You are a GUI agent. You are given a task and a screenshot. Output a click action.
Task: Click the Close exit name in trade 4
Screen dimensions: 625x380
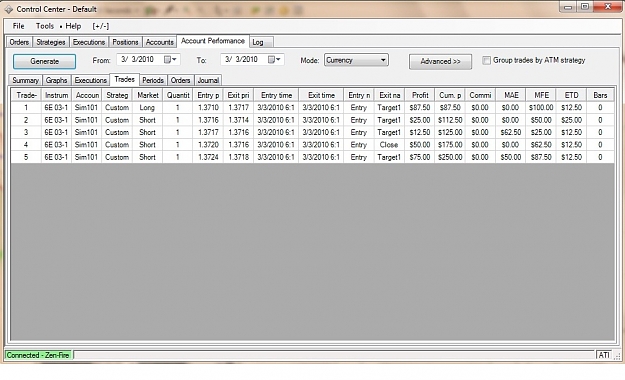[389, 145]
